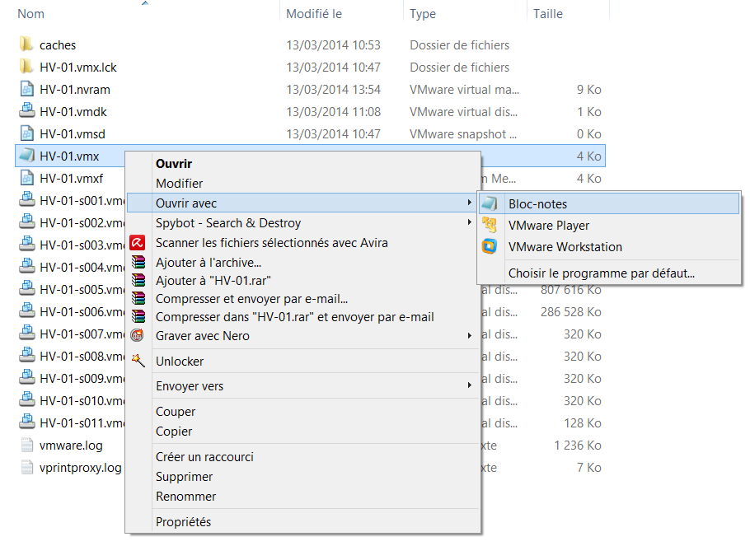Expand the Ouvrir avec submenu arrow
Viewport: 750px width, 560px height.
click(470, 203)
